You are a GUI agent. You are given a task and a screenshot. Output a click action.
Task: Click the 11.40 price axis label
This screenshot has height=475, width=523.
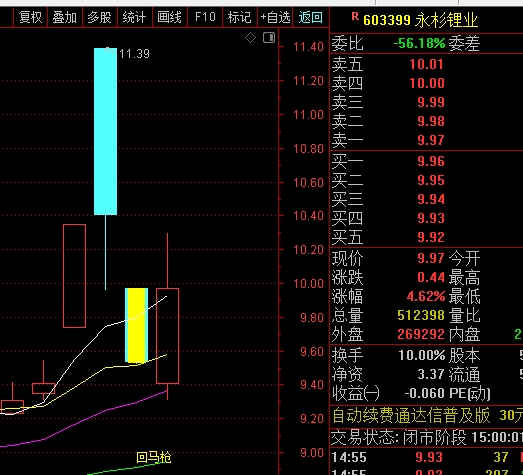pos(308,47)
